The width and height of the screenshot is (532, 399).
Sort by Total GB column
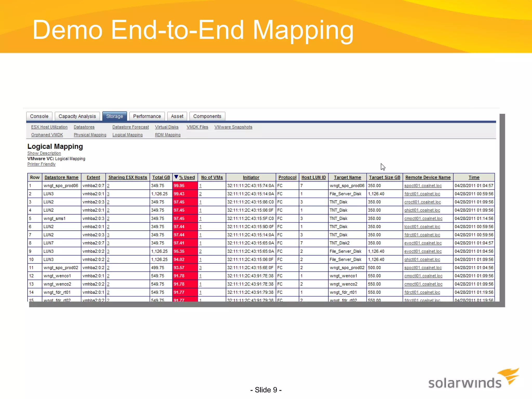pyautogui.click(x=161, y=177)
